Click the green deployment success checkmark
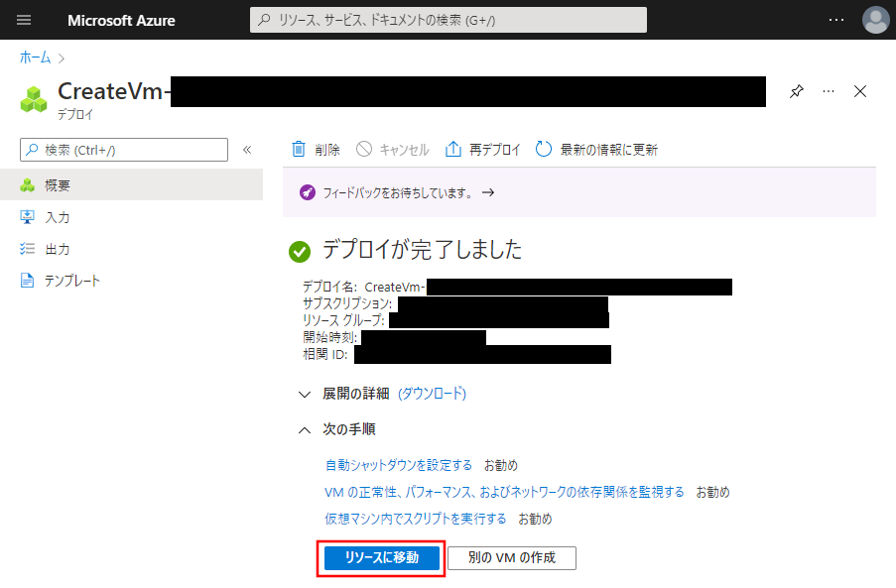 pos(300,251)
